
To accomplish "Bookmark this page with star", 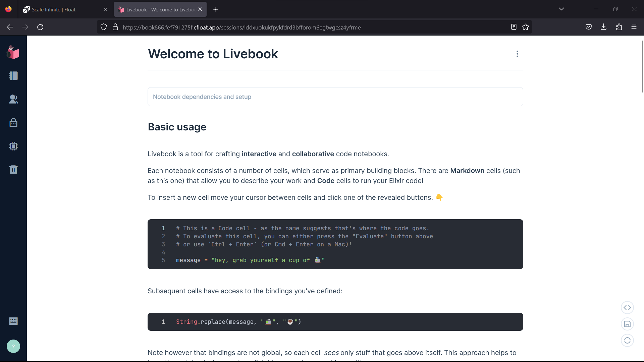I will tap(526, 27).
